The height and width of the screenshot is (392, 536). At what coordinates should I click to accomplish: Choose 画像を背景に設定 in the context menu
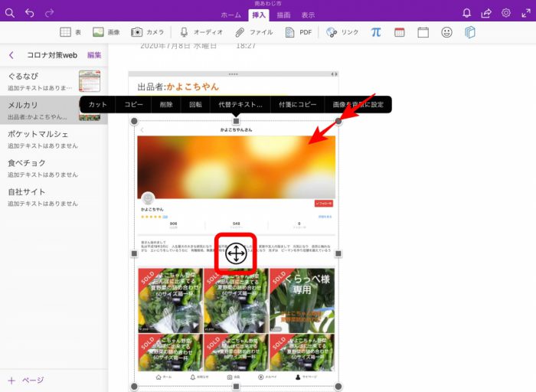pyautogui.click(x=358, y=105)
